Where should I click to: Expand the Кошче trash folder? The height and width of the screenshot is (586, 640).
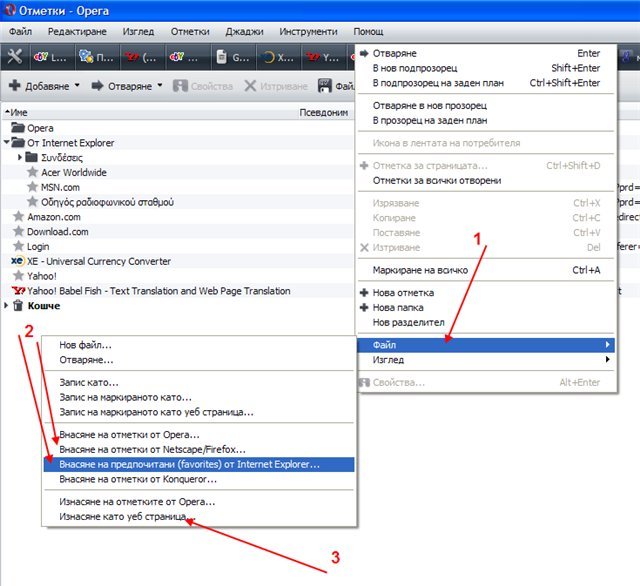point(6,305)
